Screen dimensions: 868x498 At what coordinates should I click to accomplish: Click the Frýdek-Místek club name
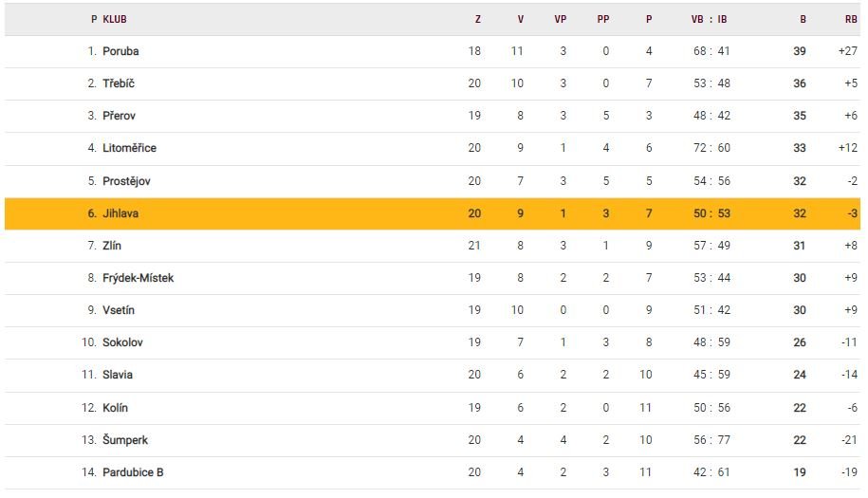tap(138, 278)
